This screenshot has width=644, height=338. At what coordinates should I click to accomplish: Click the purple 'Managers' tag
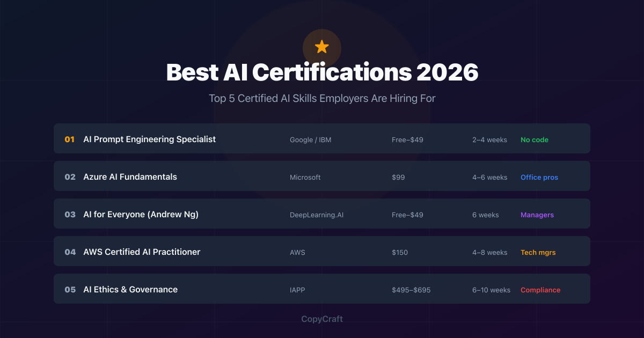pos(537,215)
